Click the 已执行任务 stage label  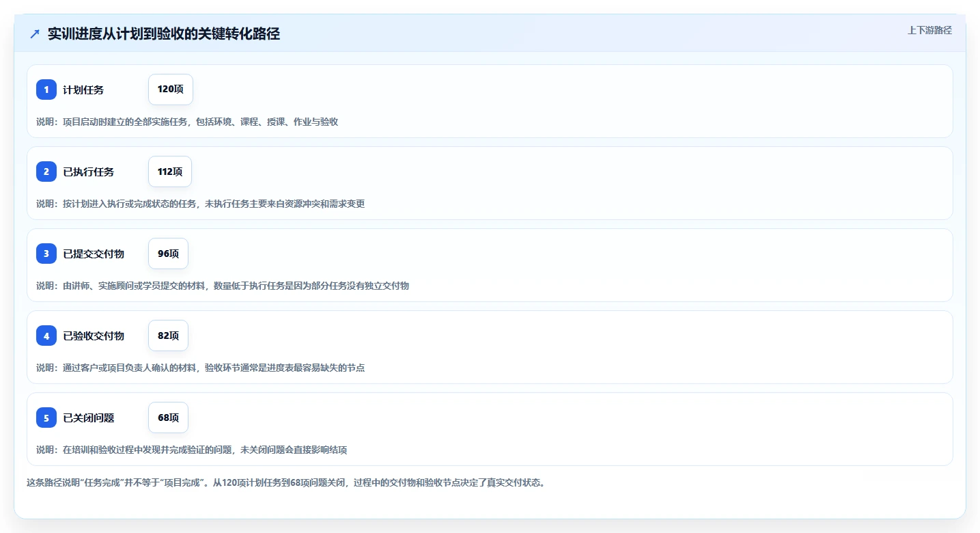pyautogui.click(x=89, y=172)
